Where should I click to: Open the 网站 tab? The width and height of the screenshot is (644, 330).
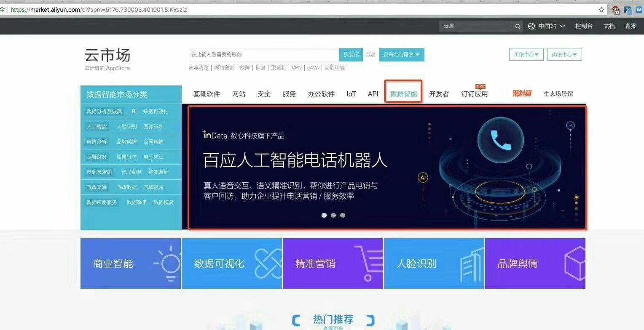239,94
